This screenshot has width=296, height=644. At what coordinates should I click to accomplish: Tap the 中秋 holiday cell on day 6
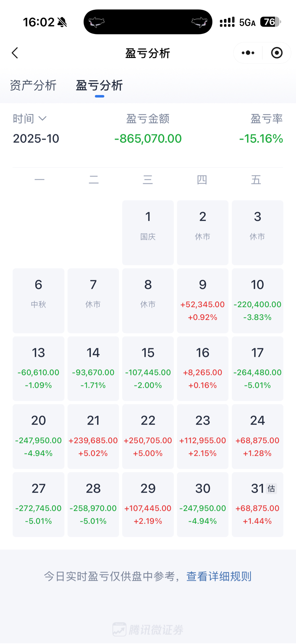point(39,301)
